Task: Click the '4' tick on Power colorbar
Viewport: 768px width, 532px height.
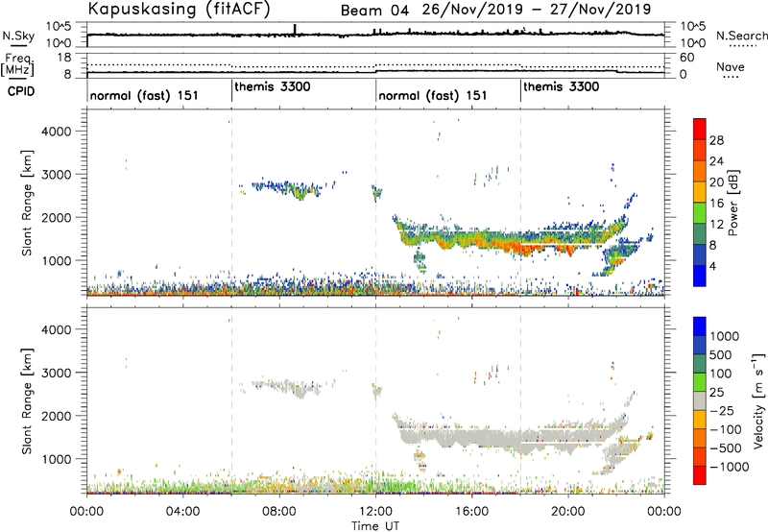Action: [712, 266]
